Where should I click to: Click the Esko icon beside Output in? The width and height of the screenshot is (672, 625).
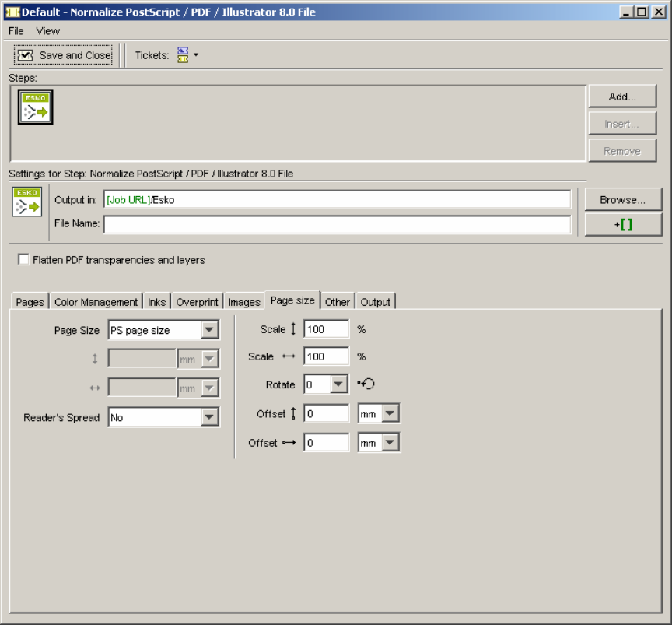tap(27, 202)
